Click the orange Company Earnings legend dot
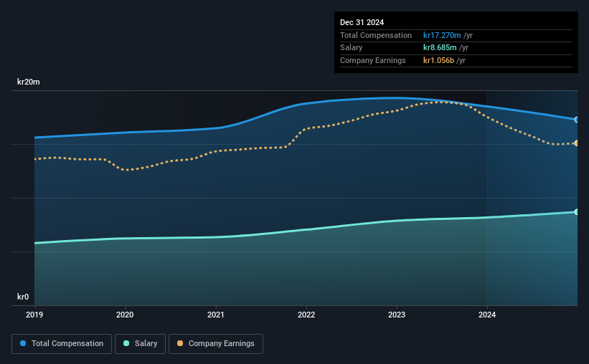589x364 pixels. pos(180,343)
